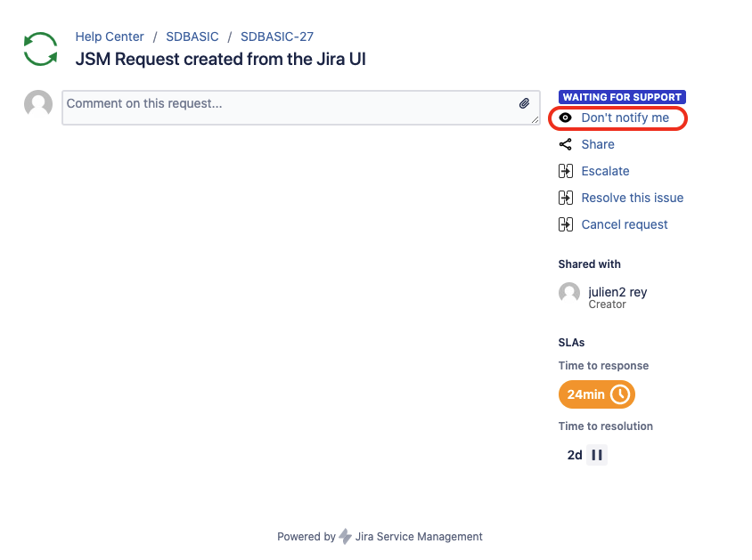Click the paperclip attachment icon
Viewport: 752px width, 560px height.
click(x=524, y=103)
